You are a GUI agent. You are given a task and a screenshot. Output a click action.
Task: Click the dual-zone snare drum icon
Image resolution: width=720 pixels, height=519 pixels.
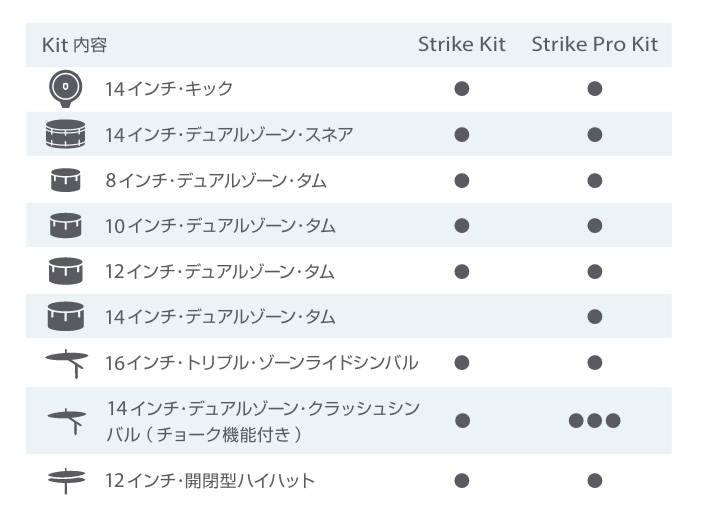pyautogui.click(x=66, y=134)
